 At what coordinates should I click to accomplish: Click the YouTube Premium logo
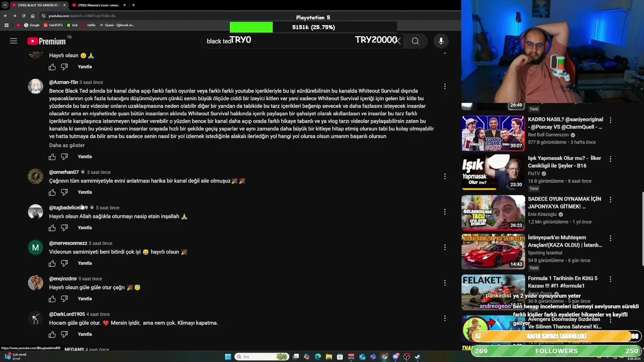(x=47, y=41)
